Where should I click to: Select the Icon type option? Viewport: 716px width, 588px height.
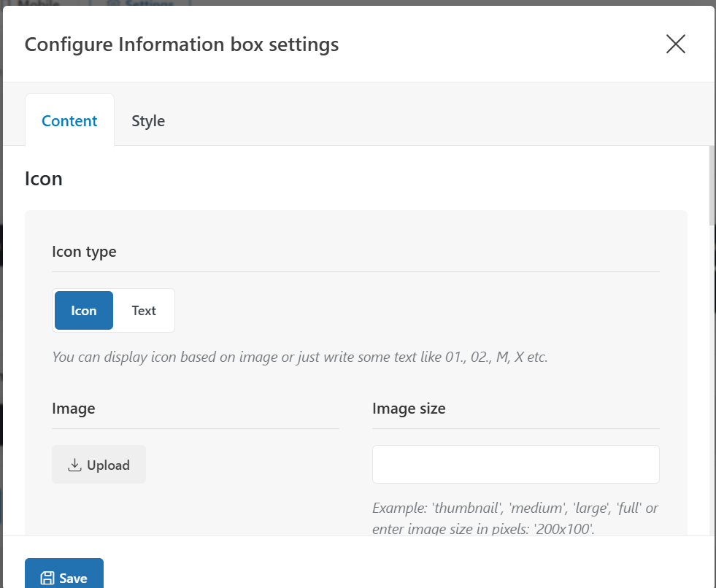coord(83,311)
